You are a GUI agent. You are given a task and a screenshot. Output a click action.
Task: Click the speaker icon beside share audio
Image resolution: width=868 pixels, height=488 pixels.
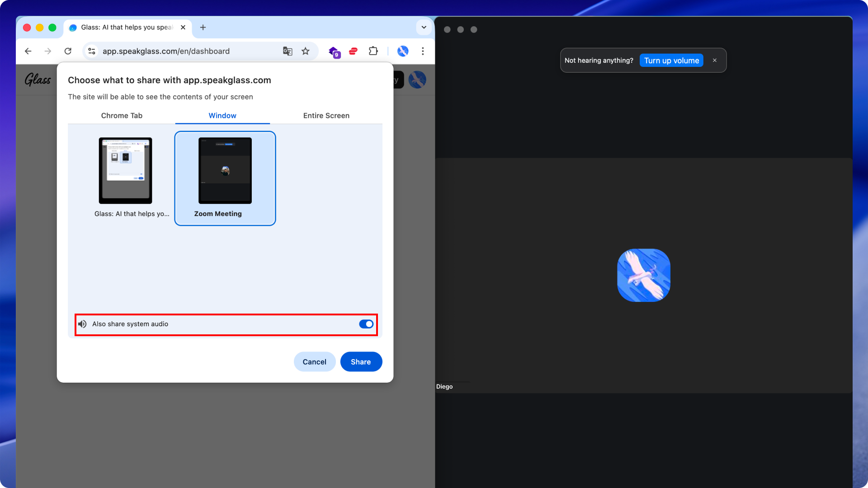tap(82, 324)
